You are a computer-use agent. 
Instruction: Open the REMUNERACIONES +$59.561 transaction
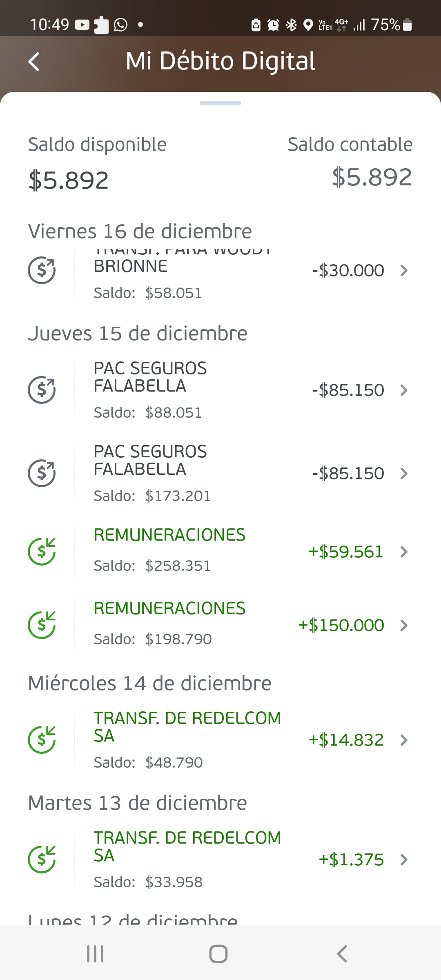click(169, 535)
